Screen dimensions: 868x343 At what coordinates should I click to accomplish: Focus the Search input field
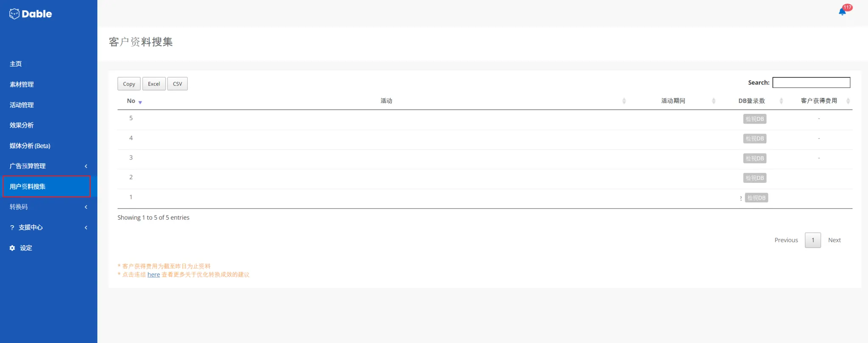[x=811, y=83]
